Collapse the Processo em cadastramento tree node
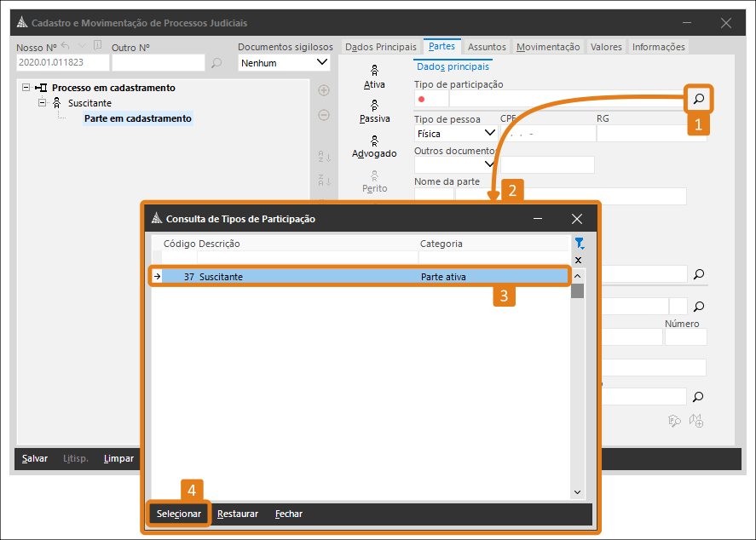 pyautogui.click(x=26, y=88)
